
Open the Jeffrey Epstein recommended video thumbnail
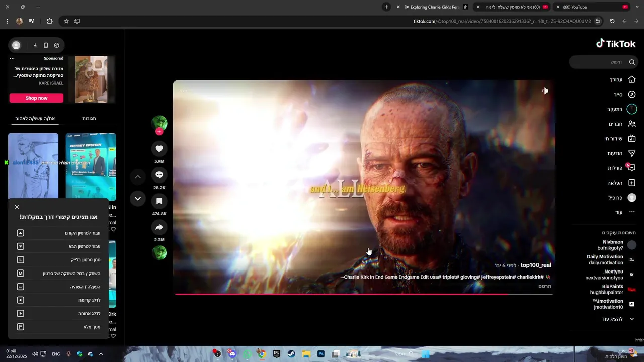tap(91, 166)
